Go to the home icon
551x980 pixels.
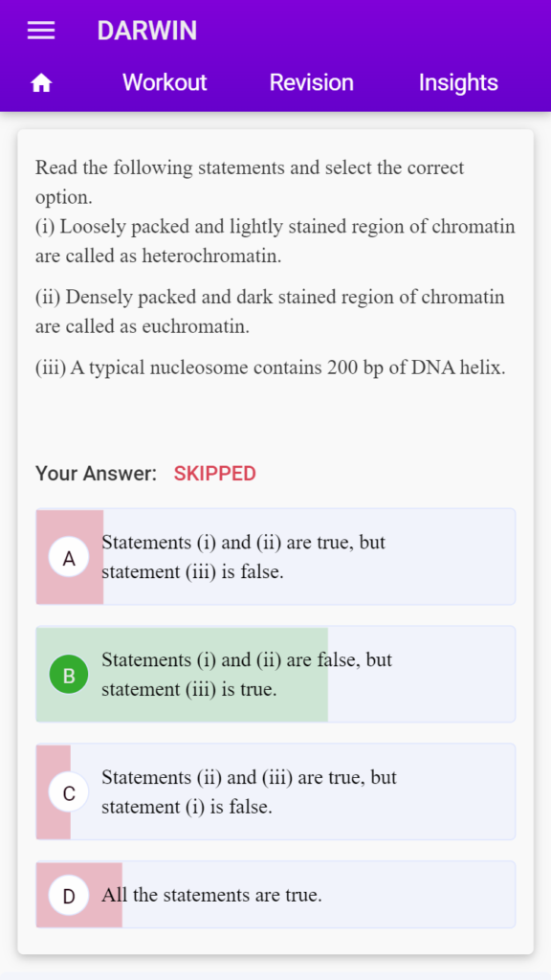pos(41,82)
